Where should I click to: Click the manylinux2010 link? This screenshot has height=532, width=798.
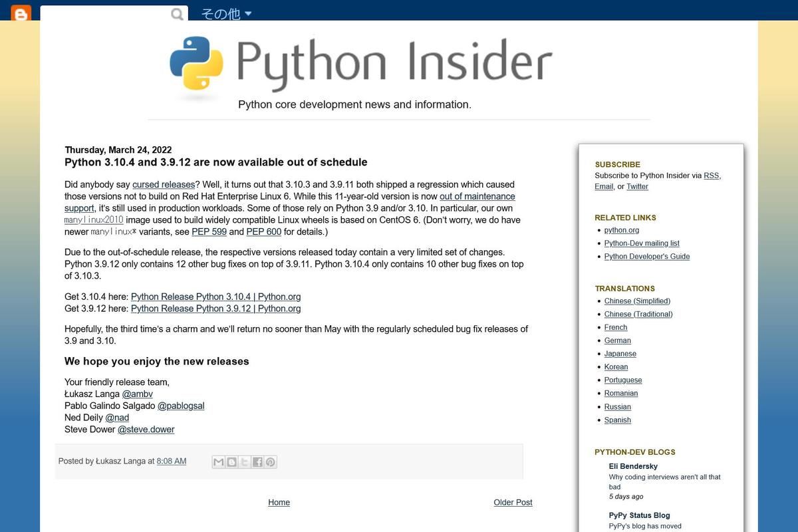[x=94, y=220]
